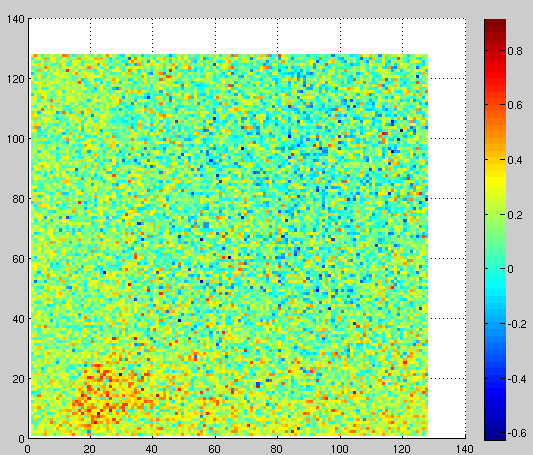
Task: Click the colorbar at the 0.8 tick
Action: tap(495, 50)
